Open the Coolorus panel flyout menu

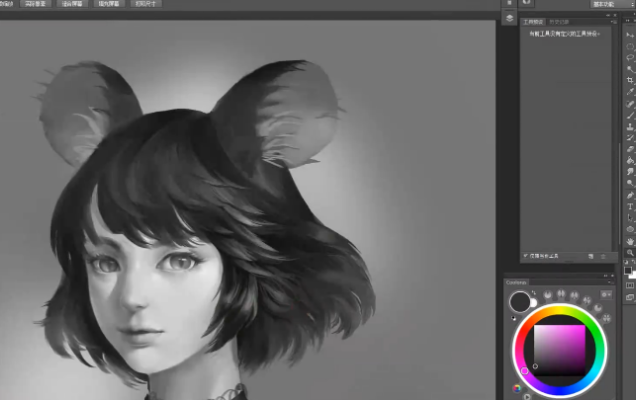[610, 282]
